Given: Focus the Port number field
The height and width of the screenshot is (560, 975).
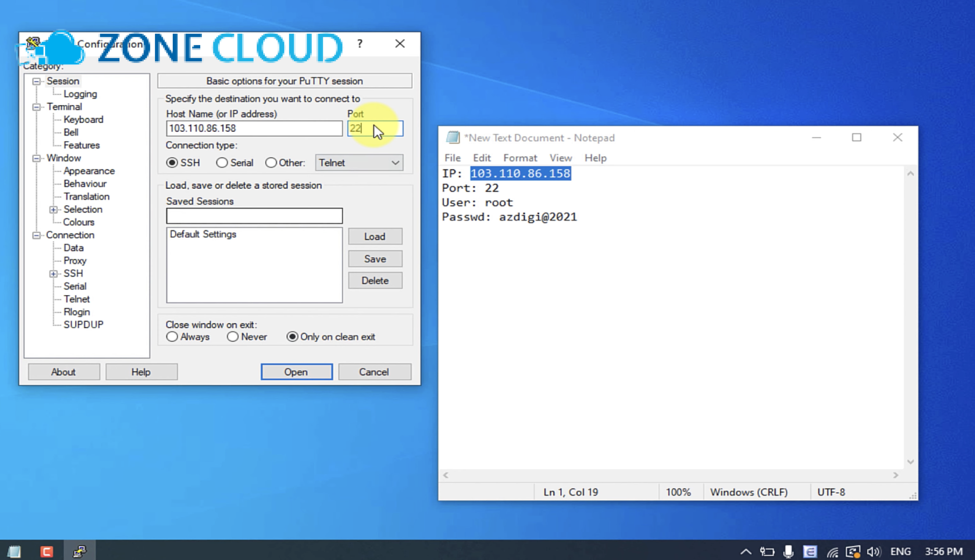Looking at the screenshot, I should tap(375, 128).
